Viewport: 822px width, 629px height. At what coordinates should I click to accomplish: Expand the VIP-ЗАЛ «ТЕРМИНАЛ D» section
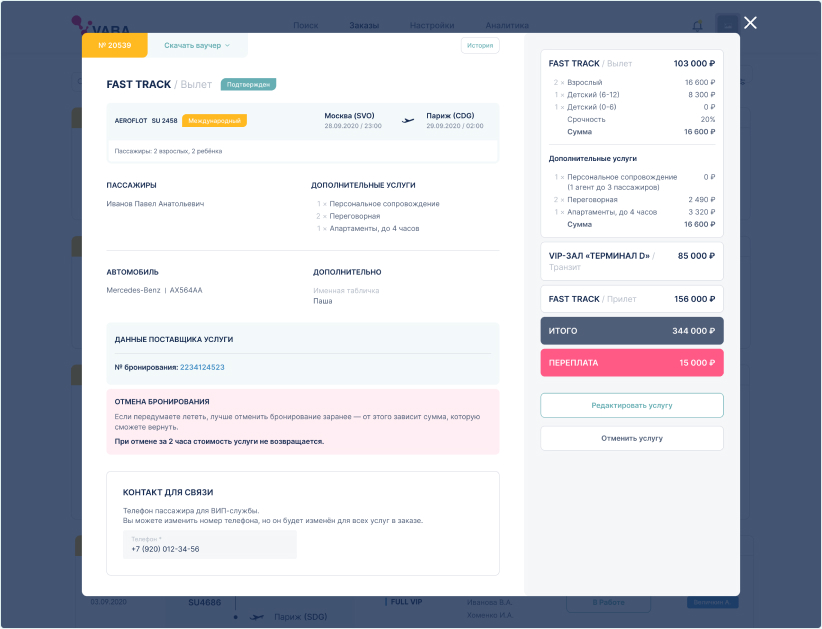631,260
